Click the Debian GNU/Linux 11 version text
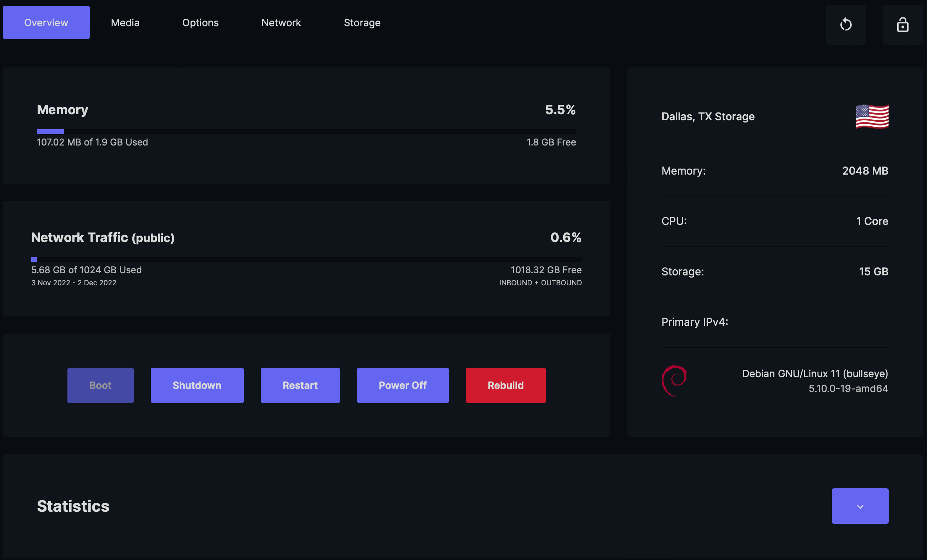Screen dimensions: 927x560 point(814,373)
